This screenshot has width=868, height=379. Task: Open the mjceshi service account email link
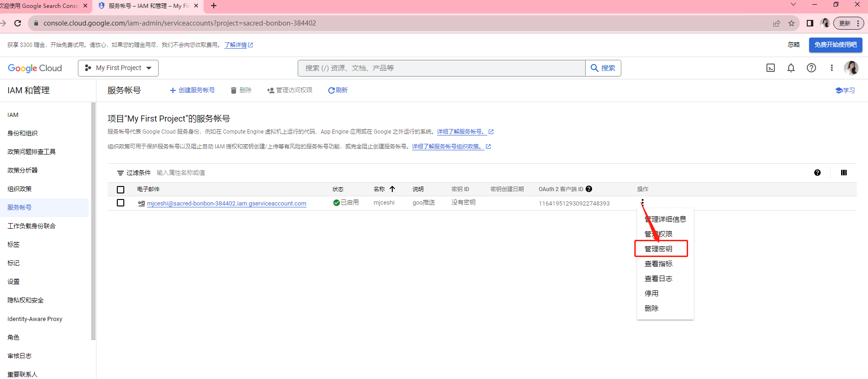point(227,204)
